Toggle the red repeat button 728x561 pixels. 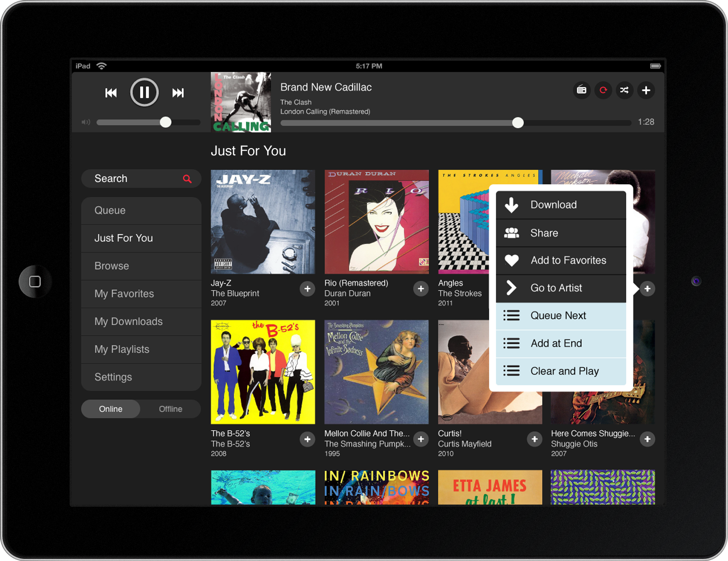click(x=603, y=90)
